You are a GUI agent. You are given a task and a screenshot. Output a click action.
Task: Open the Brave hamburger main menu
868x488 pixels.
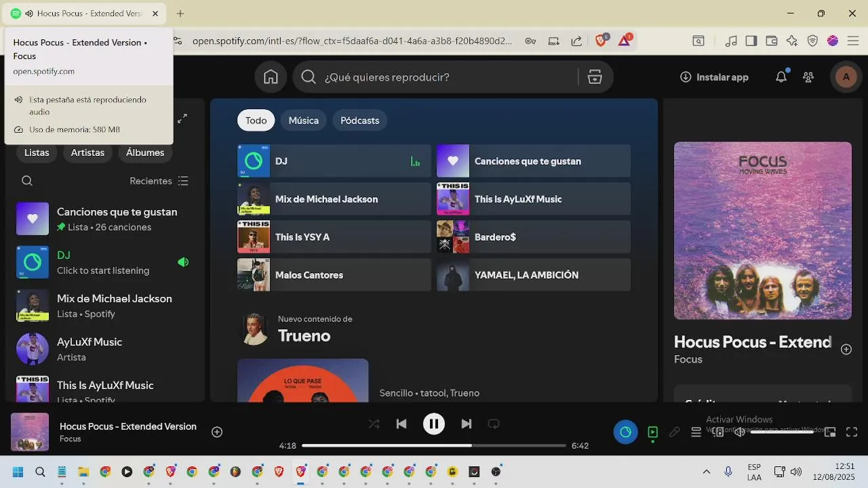(853, 41)
